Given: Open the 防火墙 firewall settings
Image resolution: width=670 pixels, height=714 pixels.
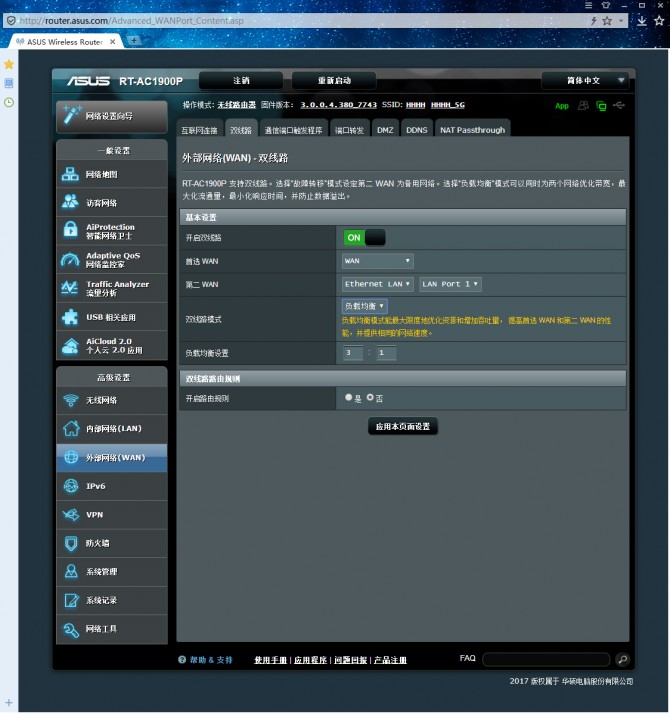Looking at the screenshot, I should tap(111, 543).
